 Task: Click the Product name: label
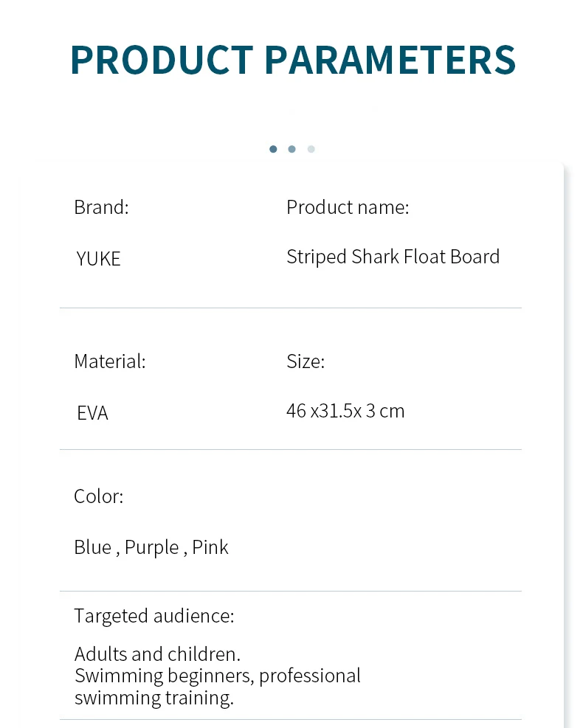[x=348, y=207]
